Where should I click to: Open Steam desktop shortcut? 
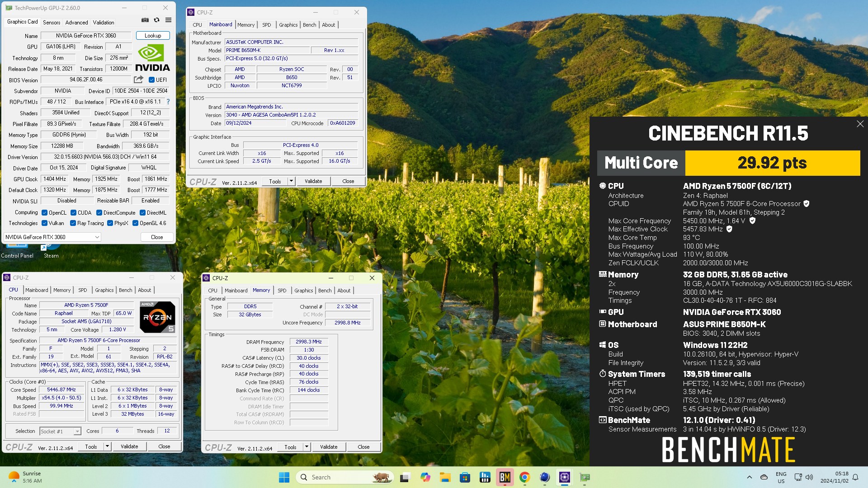click(51, 251)
